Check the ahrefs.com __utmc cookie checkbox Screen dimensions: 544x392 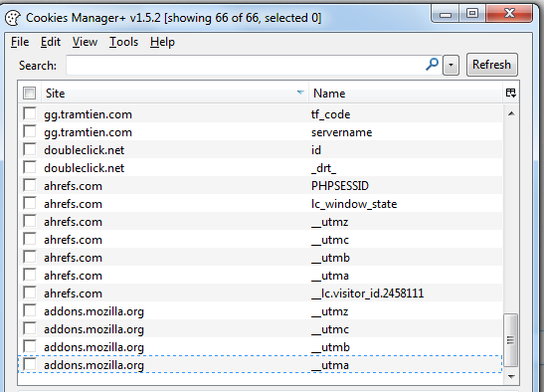pyautogui.click(x=30, y=239)
